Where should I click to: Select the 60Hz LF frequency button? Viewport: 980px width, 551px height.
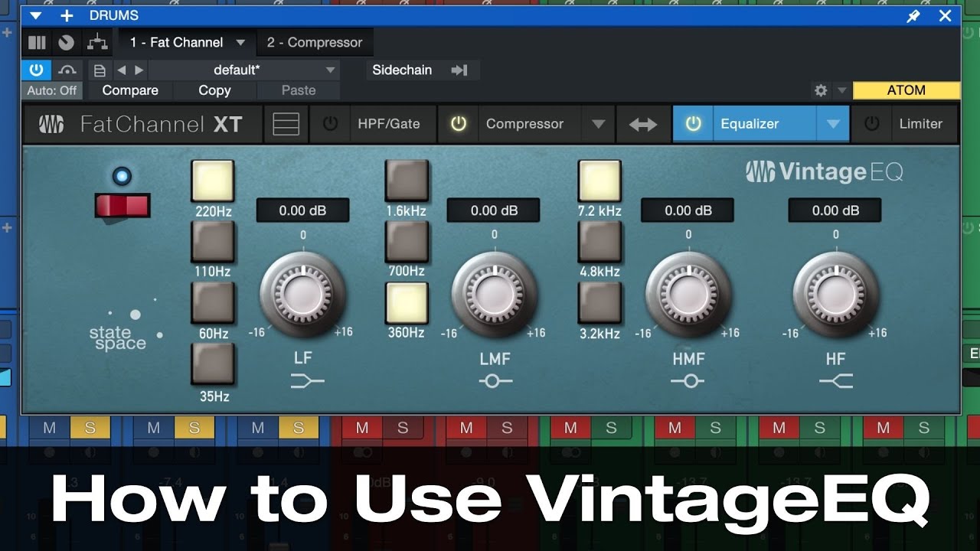tap(212, 303)
